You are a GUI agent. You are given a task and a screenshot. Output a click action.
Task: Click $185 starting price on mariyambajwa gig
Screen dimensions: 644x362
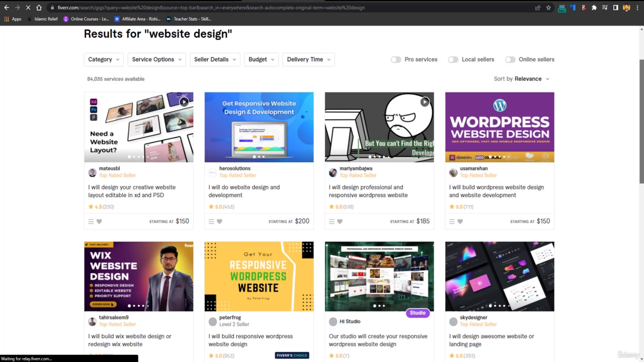pyautogui.click(x=423, y=221)
